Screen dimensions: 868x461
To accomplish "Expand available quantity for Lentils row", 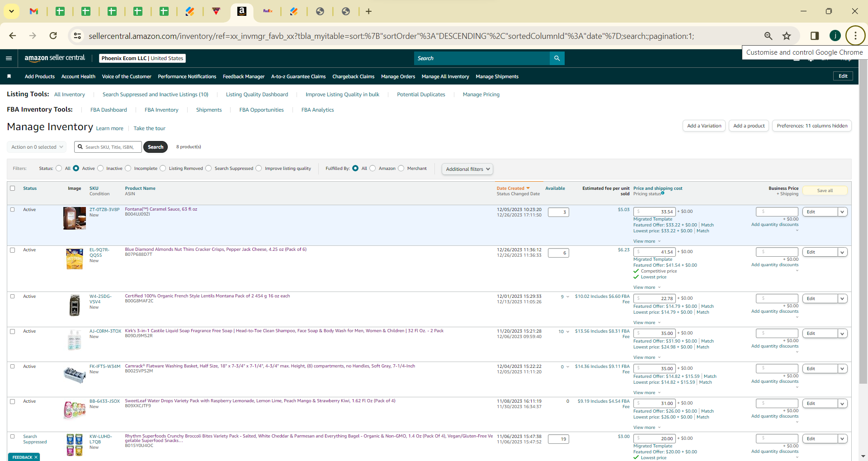I will [x=568, y=297].
